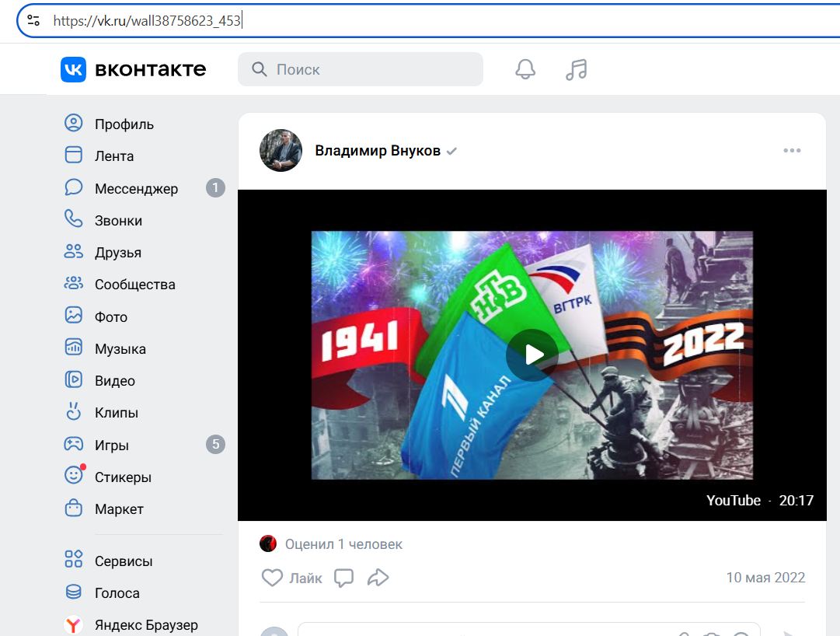This screenshot has height=636, width=840.
Task: Open Мессенджер from the sidebar
Action: coord(136,189)
